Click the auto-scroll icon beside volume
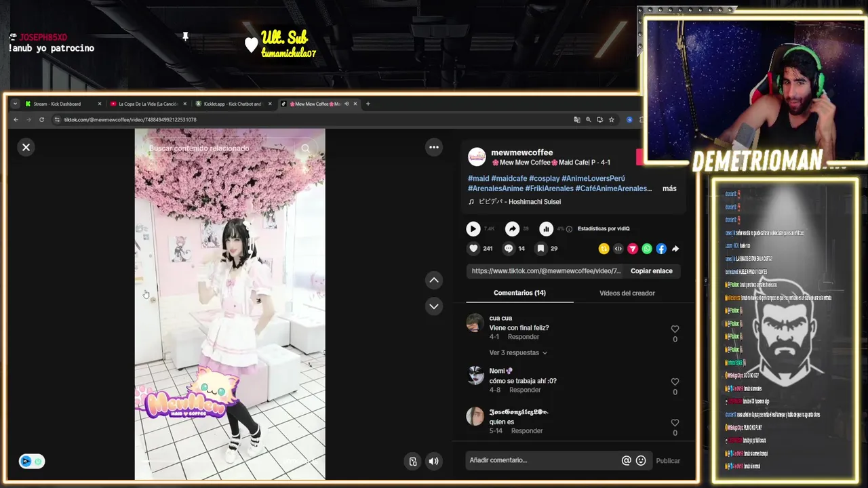The width and height of the screenshot is (868, 488). pos(413,461)
